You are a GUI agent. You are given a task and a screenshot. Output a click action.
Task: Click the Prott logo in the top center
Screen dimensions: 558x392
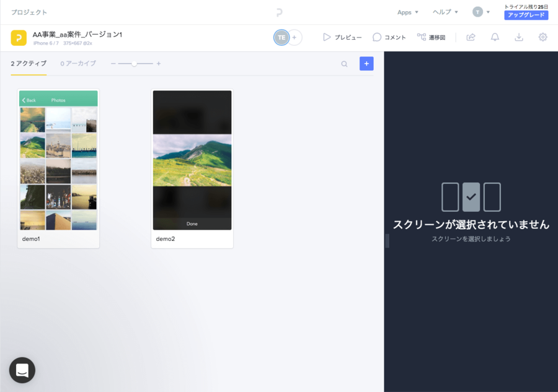click(x=280, y=12)
